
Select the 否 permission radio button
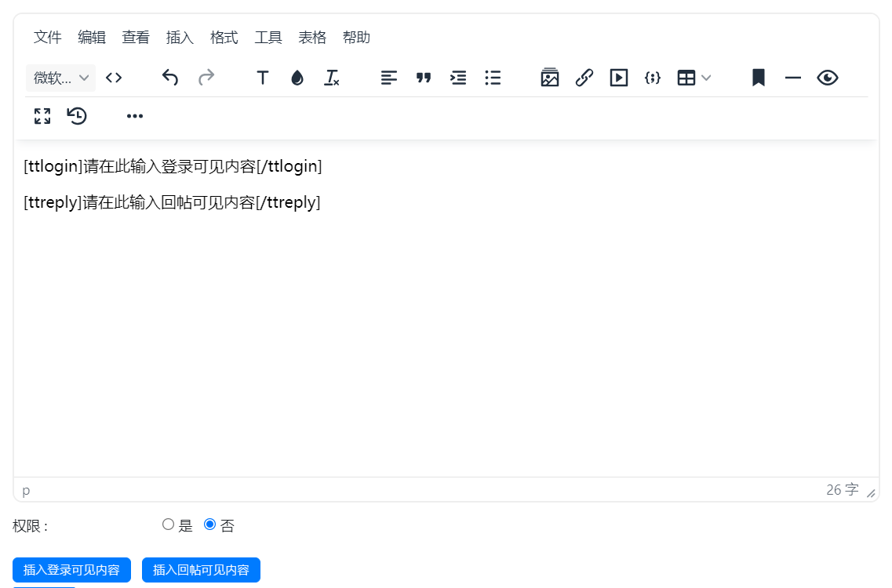209,524
